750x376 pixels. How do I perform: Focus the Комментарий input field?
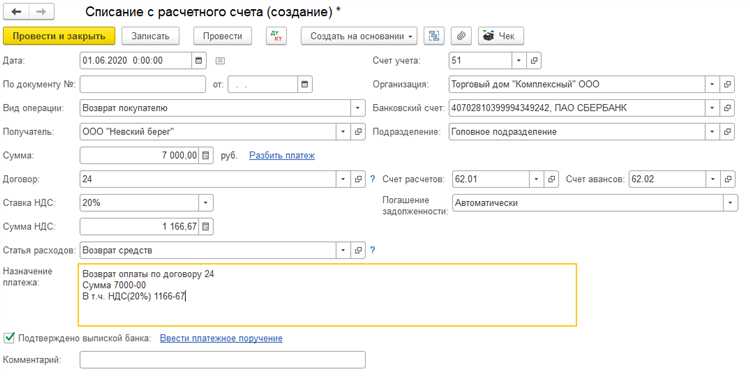pyautogui.click(x=222, y=360)
